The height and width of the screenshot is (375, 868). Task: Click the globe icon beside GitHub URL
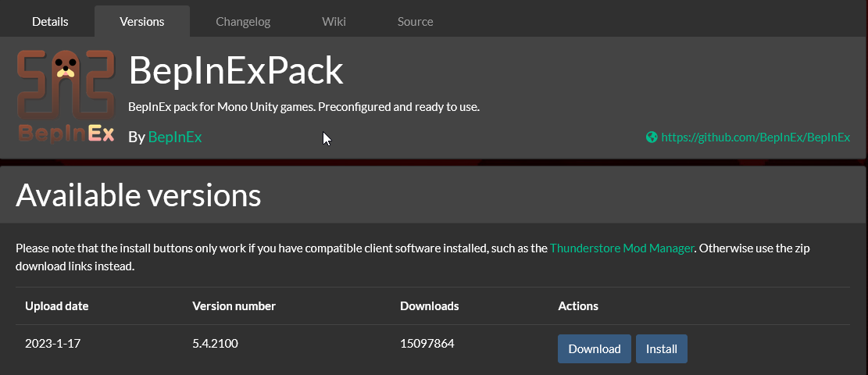652,137
